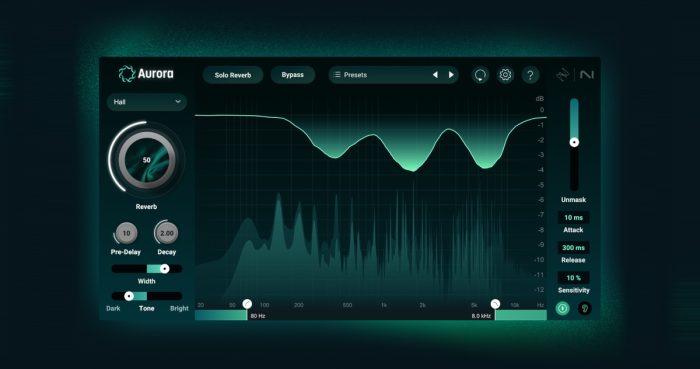Click the 8.0 kHz high-cut filter handle

click(495, 304)
